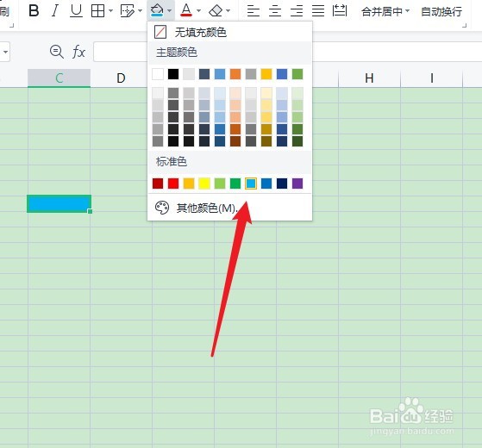Toggle italic formatting
Screen dimensions: 482x448
55,10
